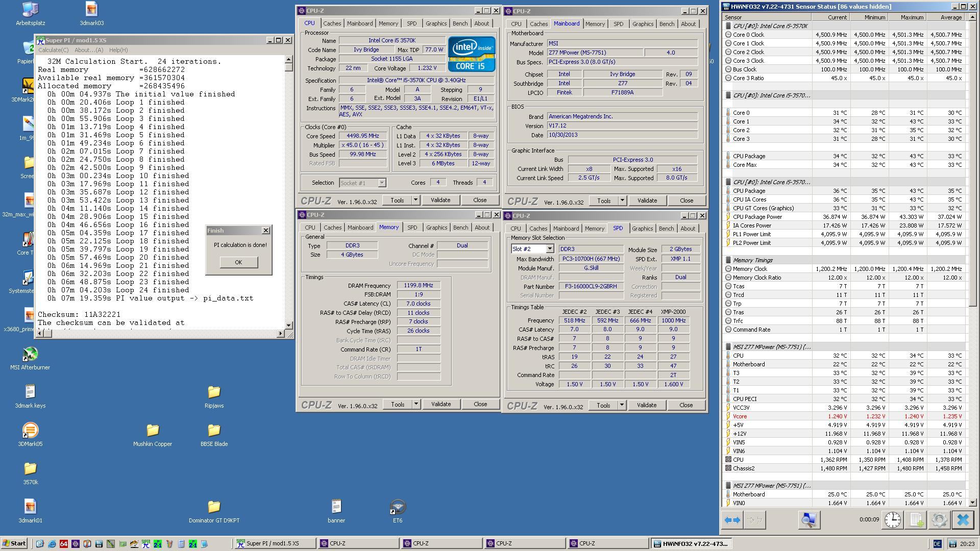Select Core 3 Ratio row in HWiNFO
Viewport: 980px width, 551px height.
pyautogui.click(x=844, y=78)
